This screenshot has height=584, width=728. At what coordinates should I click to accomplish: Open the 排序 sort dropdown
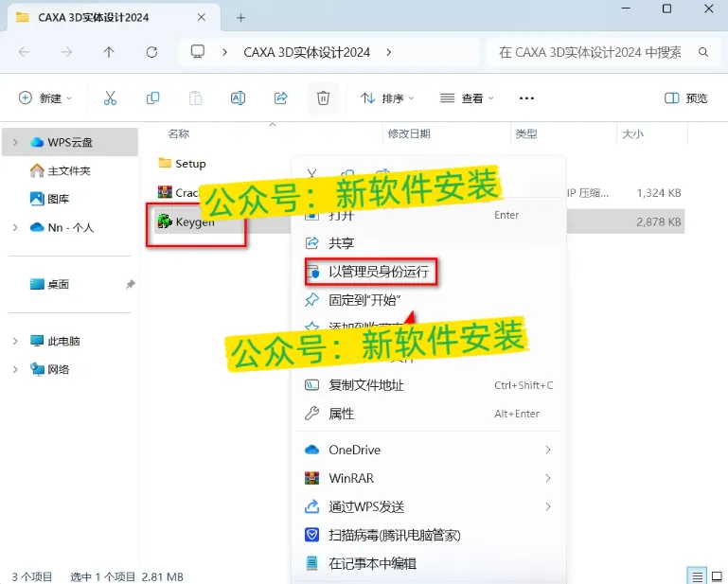pos(388,97)
